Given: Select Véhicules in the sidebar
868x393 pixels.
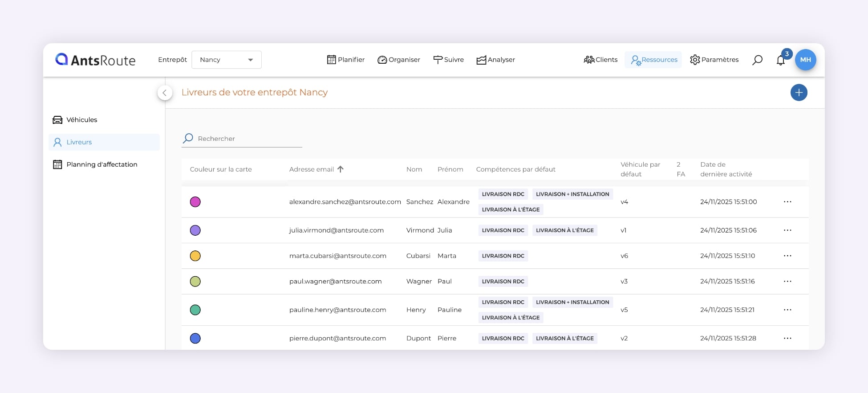Looking at the screenshot, I should pyautogui.click(x=81, y=120).
